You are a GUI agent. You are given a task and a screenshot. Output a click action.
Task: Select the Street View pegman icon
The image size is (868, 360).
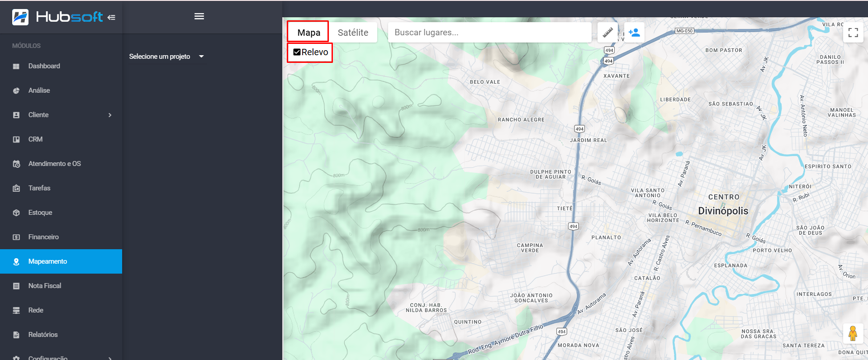[853, 333]
